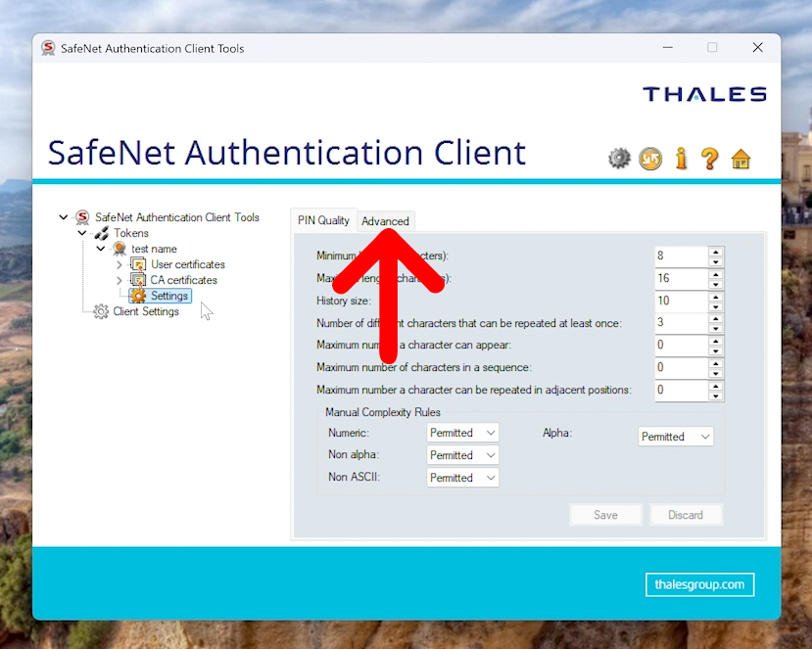
Task: Switch to the PIN Quality tab
Action: point(323,220)
